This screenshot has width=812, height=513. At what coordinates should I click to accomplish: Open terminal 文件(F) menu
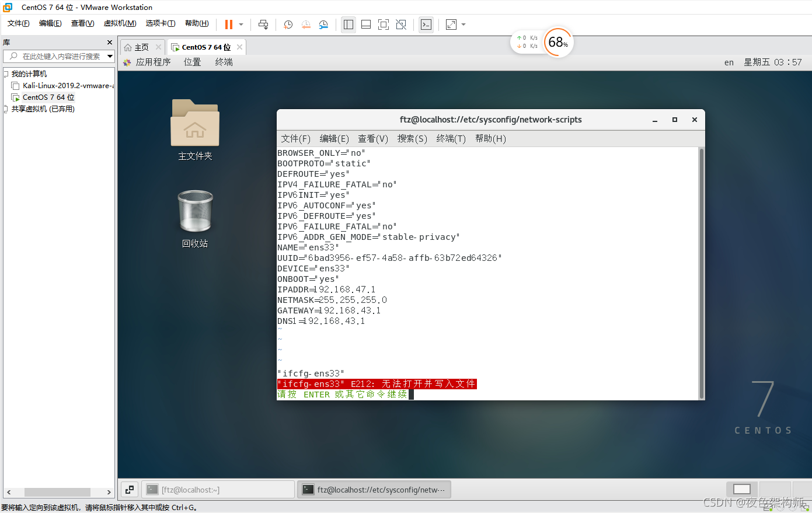pyautogui.click(x=296, y=139)
